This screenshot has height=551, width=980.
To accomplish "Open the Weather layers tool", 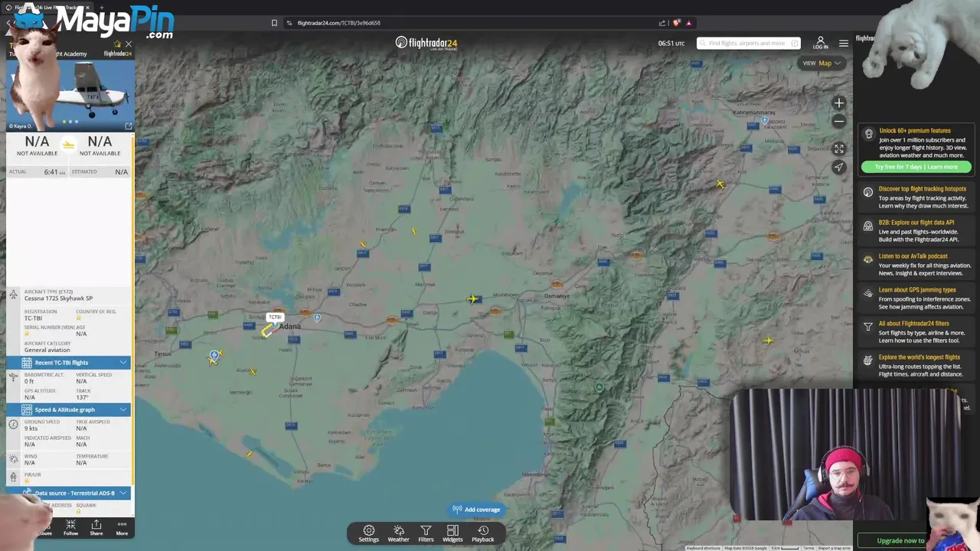I will (398, 533).
